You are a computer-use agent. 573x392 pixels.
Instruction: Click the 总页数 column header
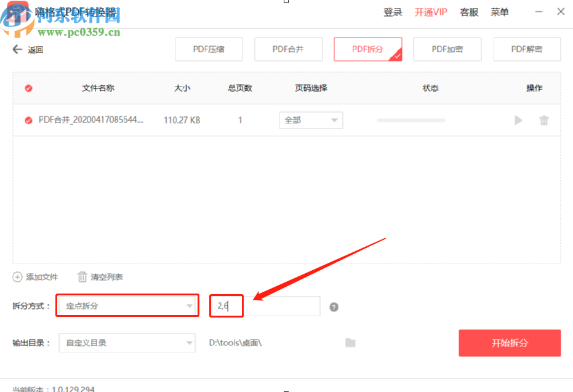coord(240,88)
